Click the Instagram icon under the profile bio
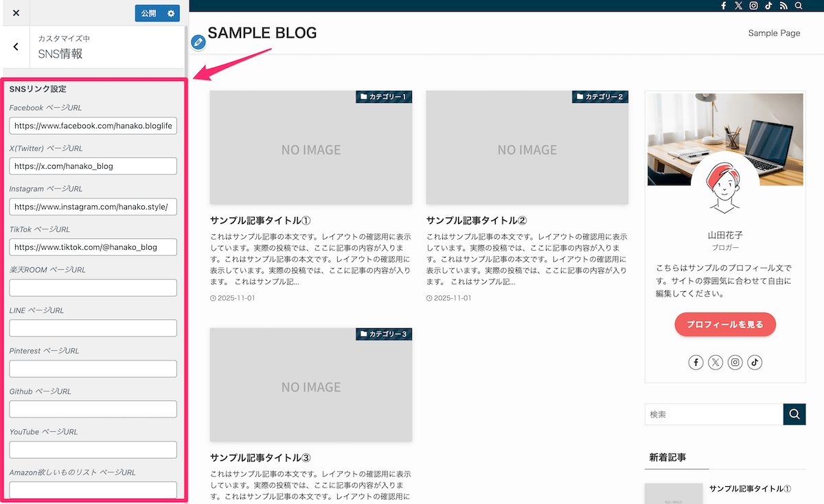 coord(735,362)
